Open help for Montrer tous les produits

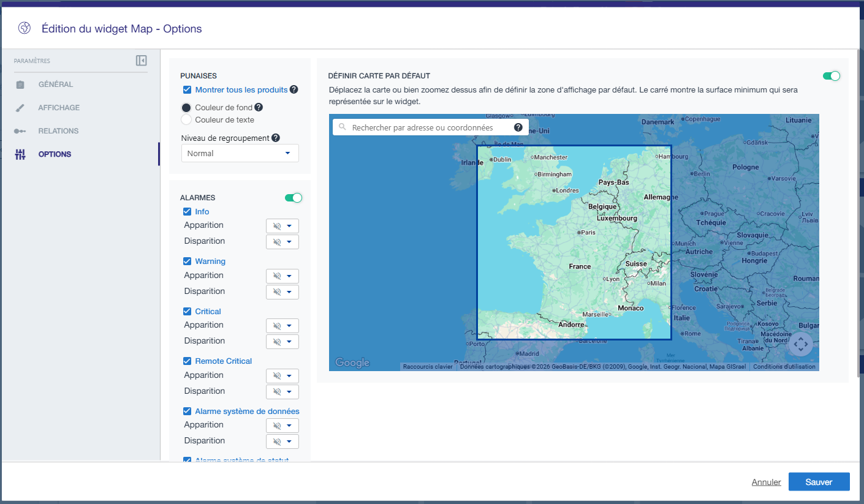(x=294, y=90)
